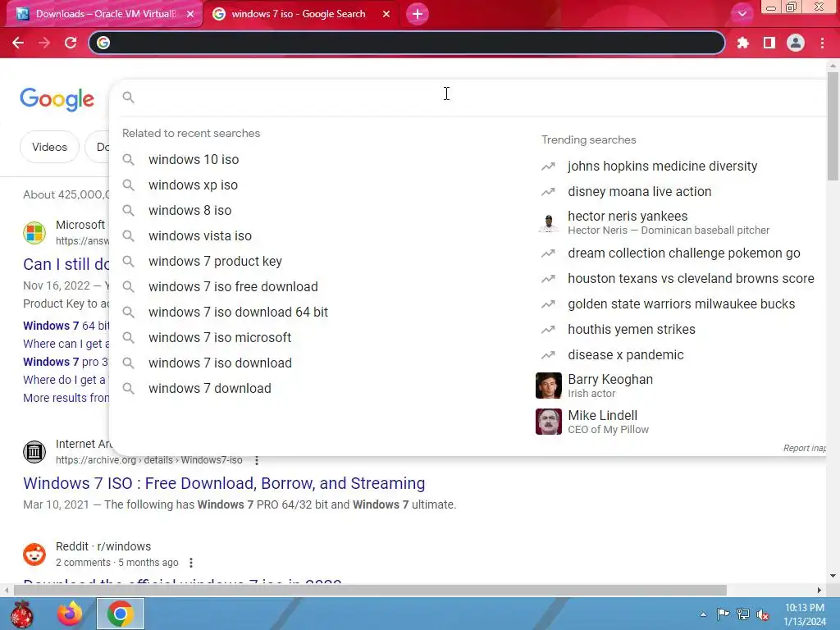The height and width of the screenshot is (630, 840).
Task: Open Firefox from the taskbar
Action: tap(70, 614)
